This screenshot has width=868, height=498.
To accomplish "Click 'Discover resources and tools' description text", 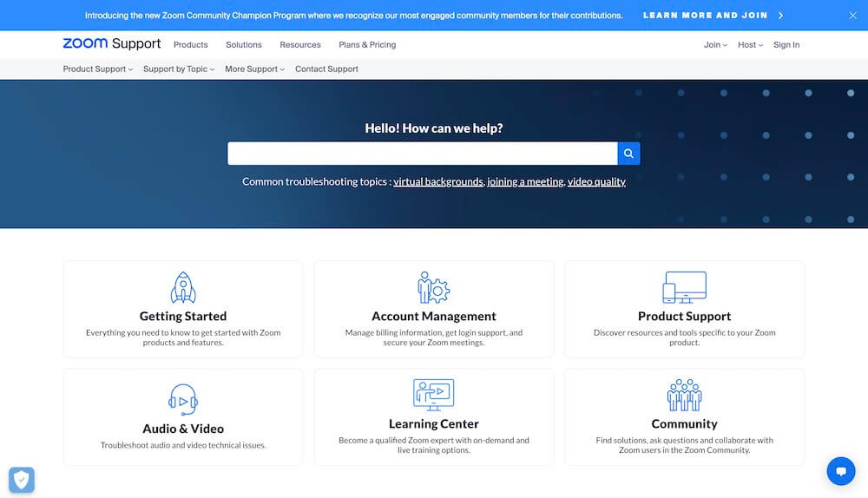I will coord(685,337).
